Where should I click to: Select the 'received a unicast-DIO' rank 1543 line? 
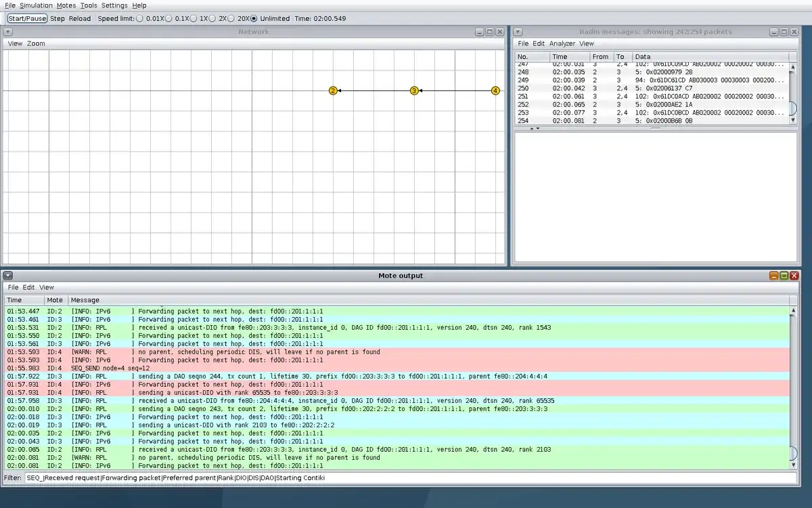(x=397, y=327)
